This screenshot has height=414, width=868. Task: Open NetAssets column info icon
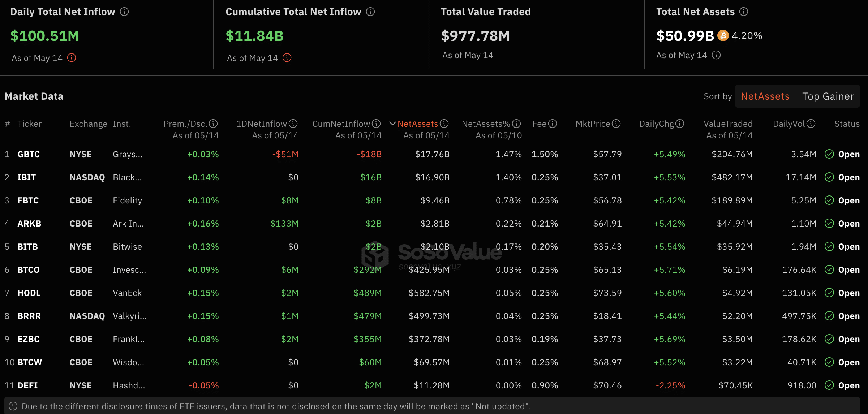tap(444, 124)
